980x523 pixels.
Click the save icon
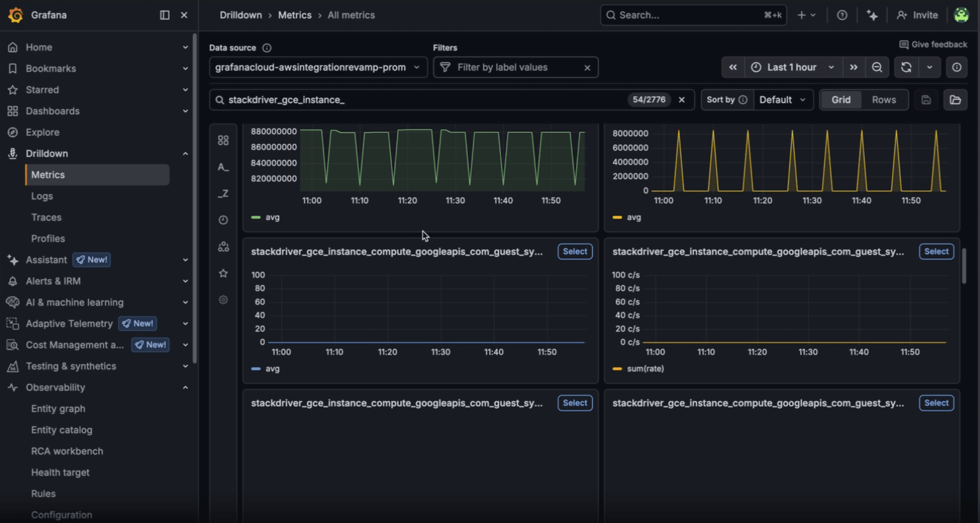point(926,100)
